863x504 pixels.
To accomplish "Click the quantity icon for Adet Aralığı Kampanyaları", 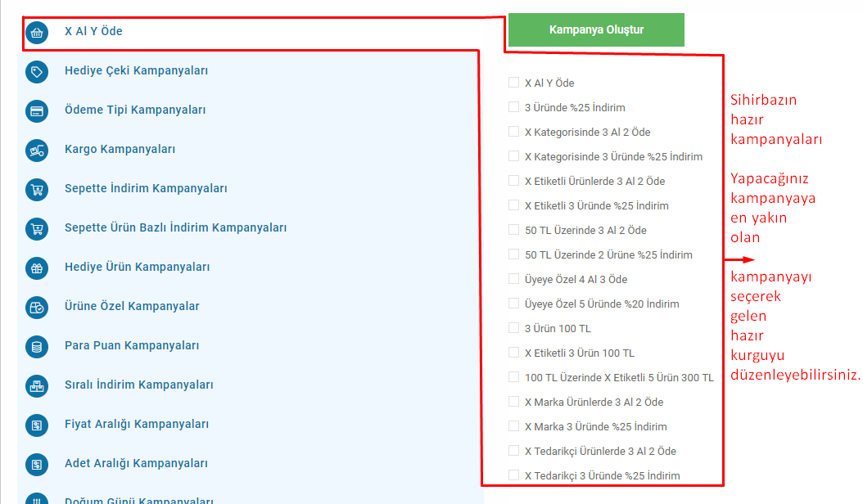I will (37, 465).
